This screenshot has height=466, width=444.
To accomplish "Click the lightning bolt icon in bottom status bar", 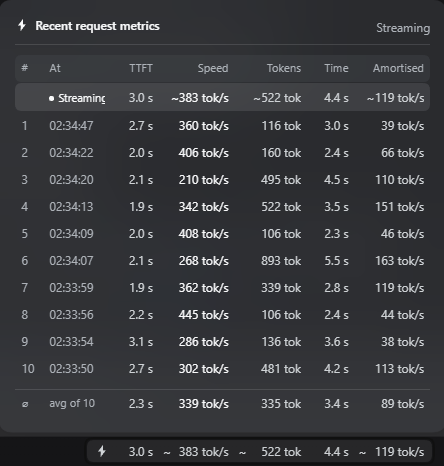I will click(102, 451).
